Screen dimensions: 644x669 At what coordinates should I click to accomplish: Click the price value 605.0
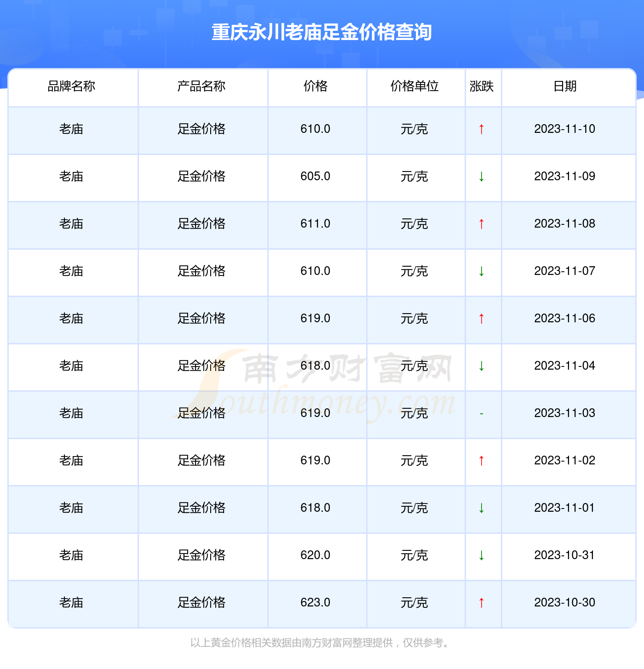[x=316, y=177]
